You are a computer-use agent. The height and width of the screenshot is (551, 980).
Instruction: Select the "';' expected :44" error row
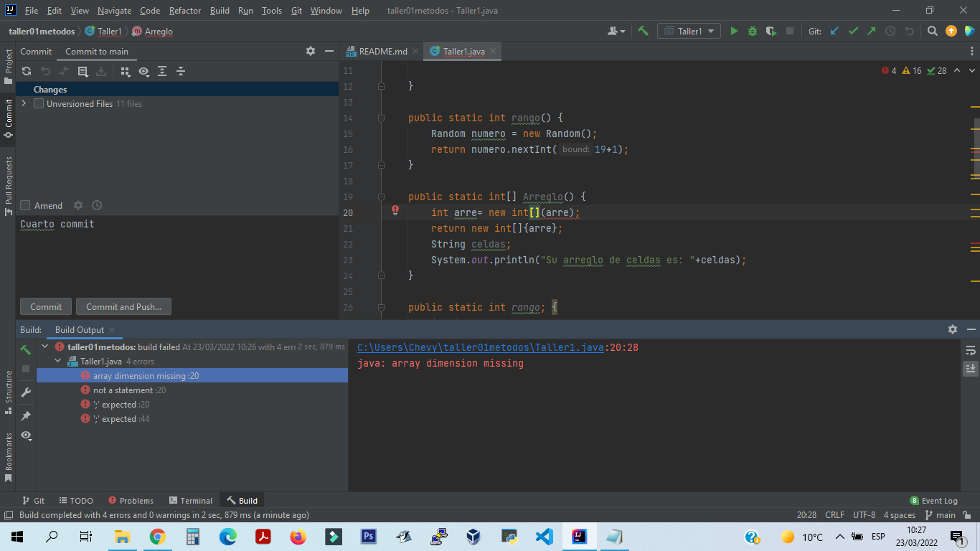pyautogui.click(x=192, y=418)
